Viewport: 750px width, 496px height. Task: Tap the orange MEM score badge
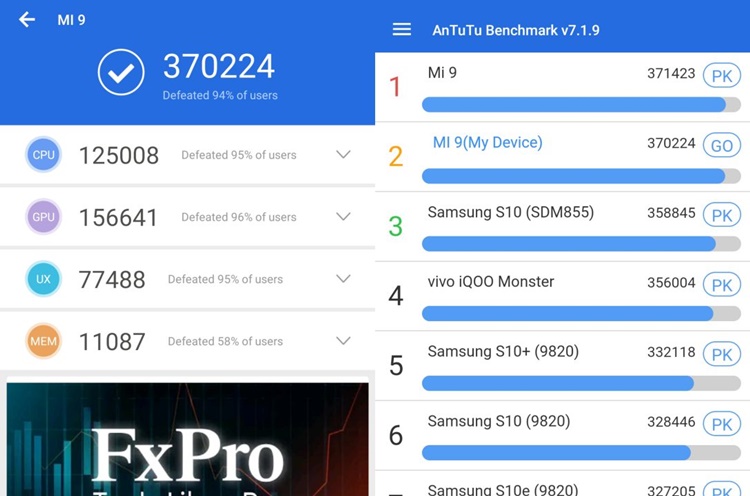(x=43, y=341)
